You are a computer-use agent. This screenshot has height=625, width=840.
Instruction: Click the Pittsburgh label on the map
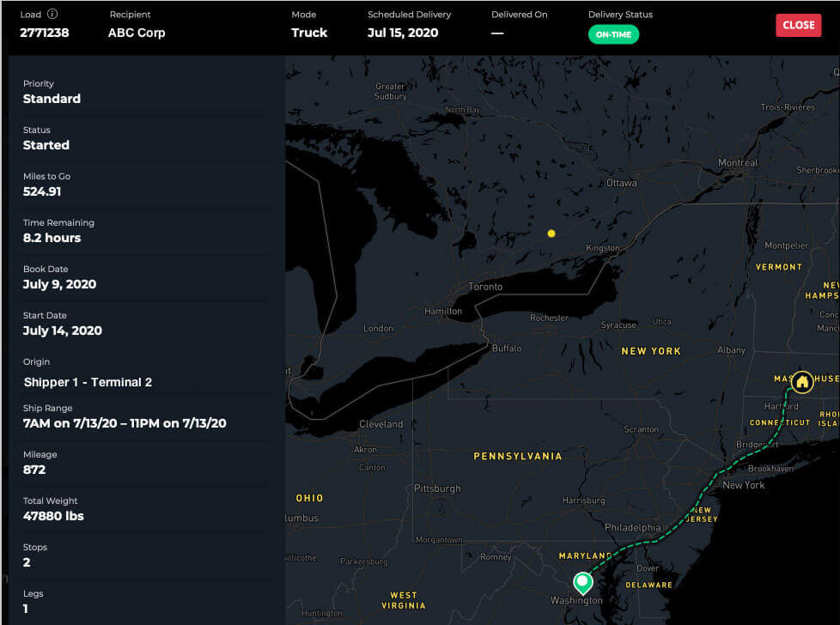tap(437, 488)
